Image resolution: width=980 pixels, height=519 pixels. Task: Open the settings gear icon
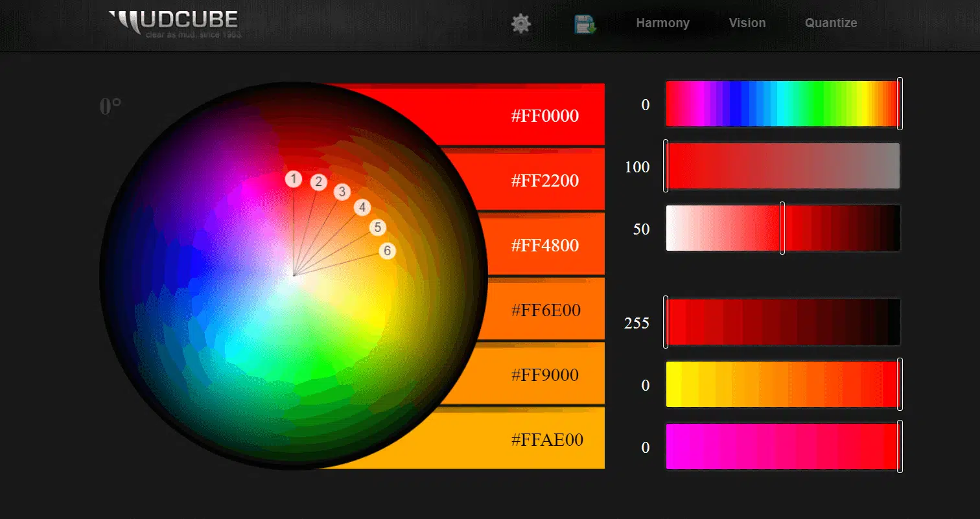(x=520, y=24)
